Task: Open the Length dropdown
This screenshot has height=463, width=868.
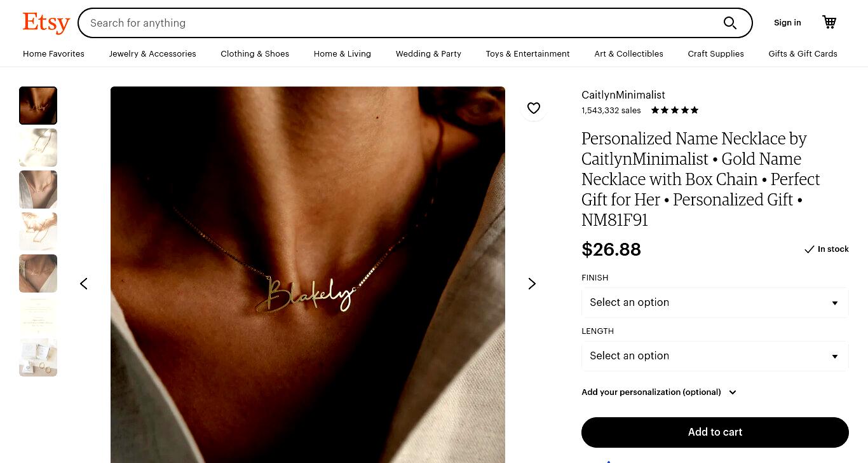Action: pyautogui.click(x=715, y=356)
